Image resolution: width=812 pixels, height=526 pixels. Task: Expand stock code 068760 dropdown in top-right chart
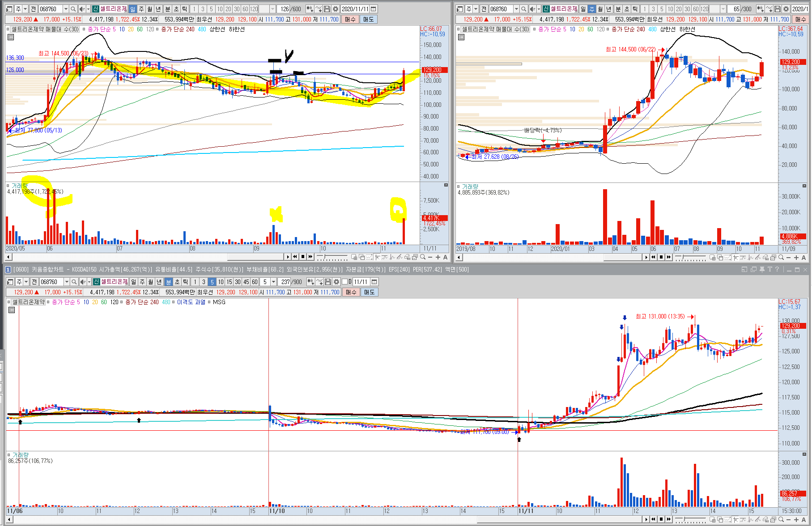coord(516,9)
